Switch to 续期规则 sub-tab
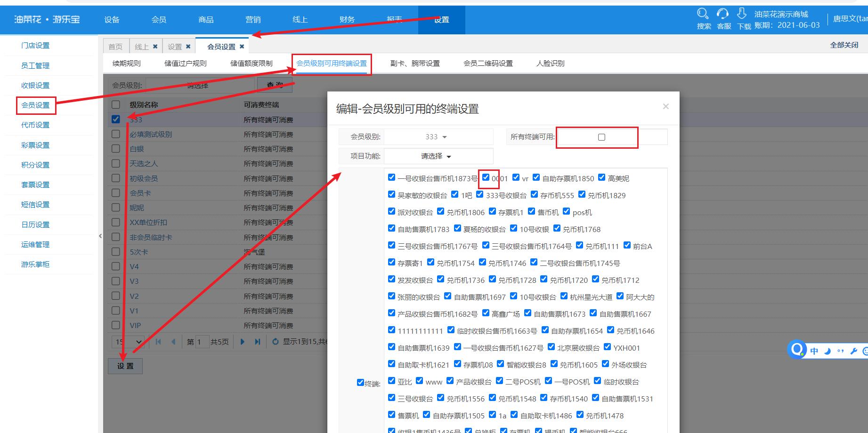 127,63
